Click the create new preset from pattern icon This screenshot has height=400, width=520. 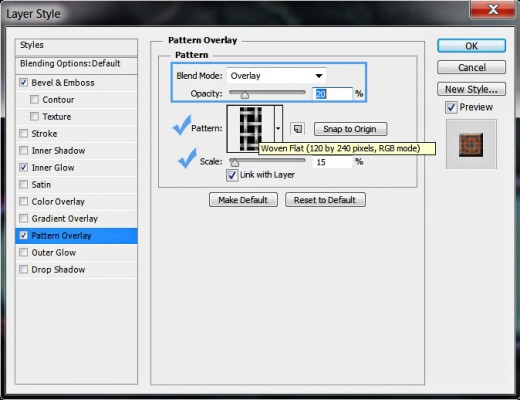coord(297,129)
